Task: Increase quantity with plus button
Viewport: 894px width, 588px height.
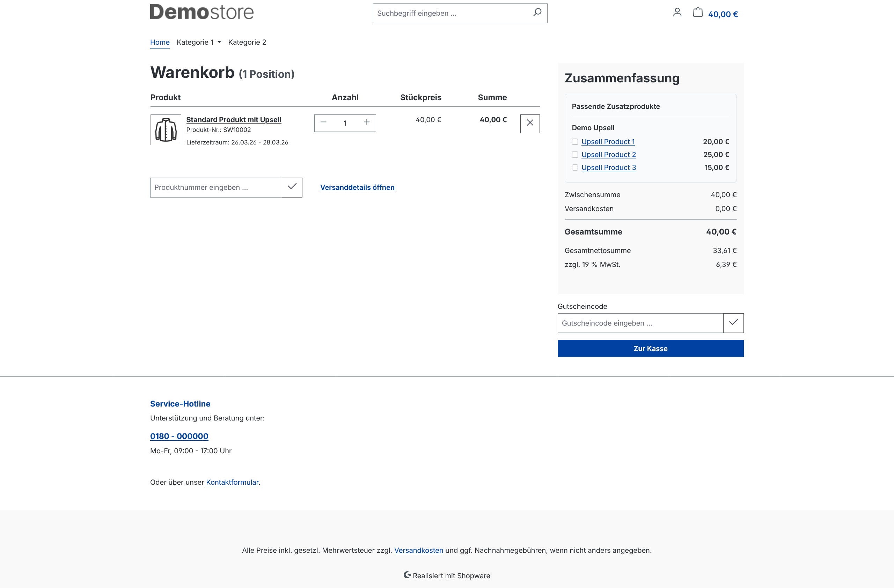Action: 367,123
